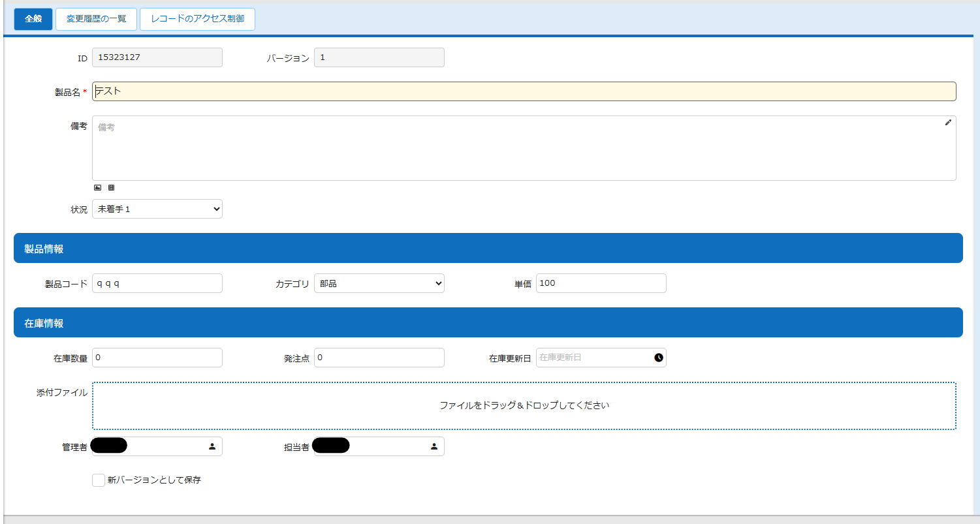Click the 単価 input field
The width and height of the screenshot is (980, 524).
tap(601, 283)
